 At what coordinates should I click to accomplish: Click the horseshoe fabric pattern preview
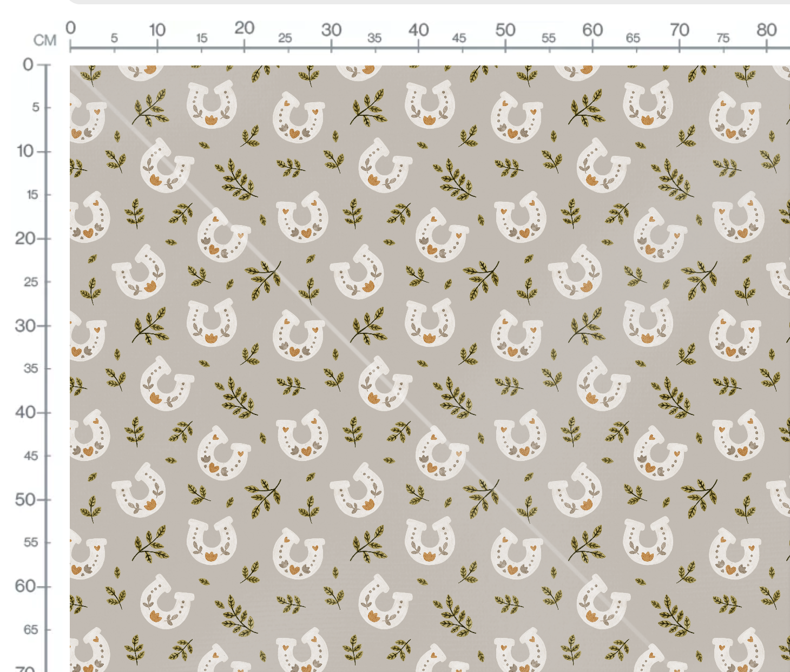(430, 368)
